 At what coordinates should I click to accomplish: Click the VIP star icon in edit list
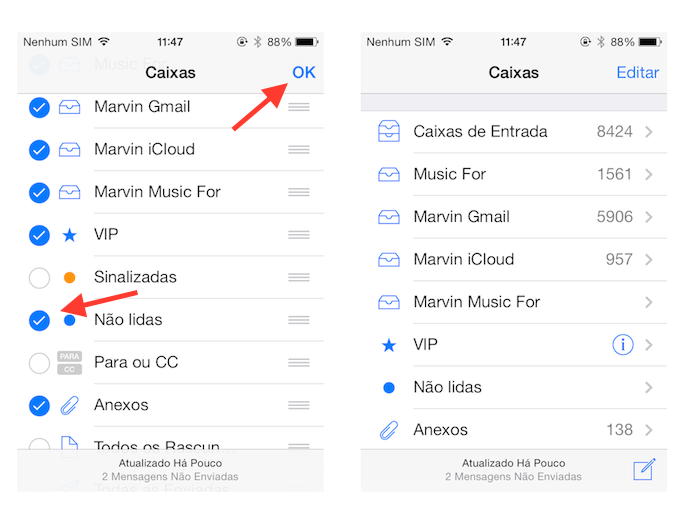[x=70, y=235]
